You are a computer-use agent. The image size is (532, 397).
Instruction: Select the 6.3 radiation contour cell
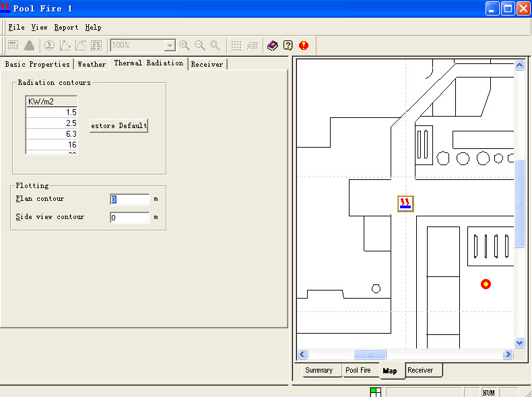click(52, 134)
